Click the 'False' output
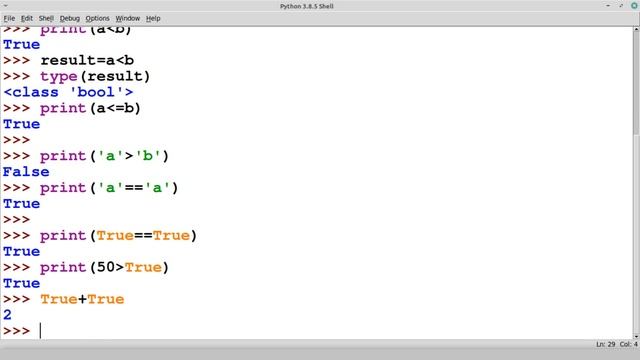 (x=26, y=172)
